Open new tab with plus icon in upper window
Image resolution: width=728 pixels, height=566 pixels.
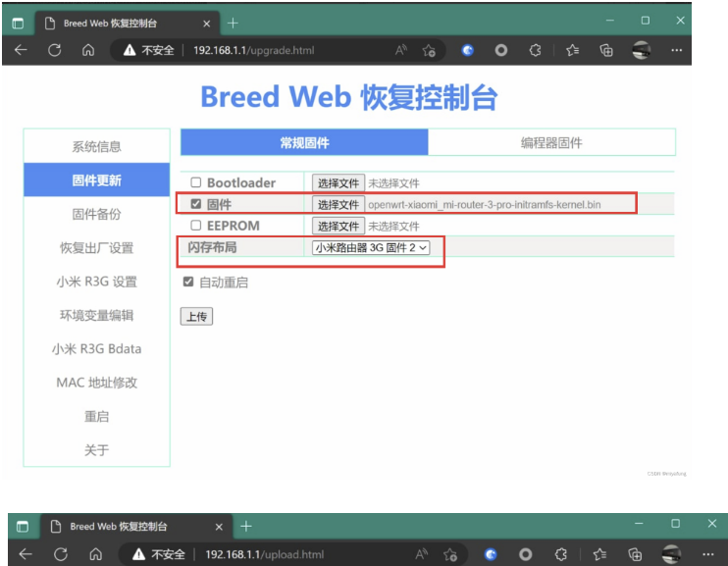click(233, 22)
